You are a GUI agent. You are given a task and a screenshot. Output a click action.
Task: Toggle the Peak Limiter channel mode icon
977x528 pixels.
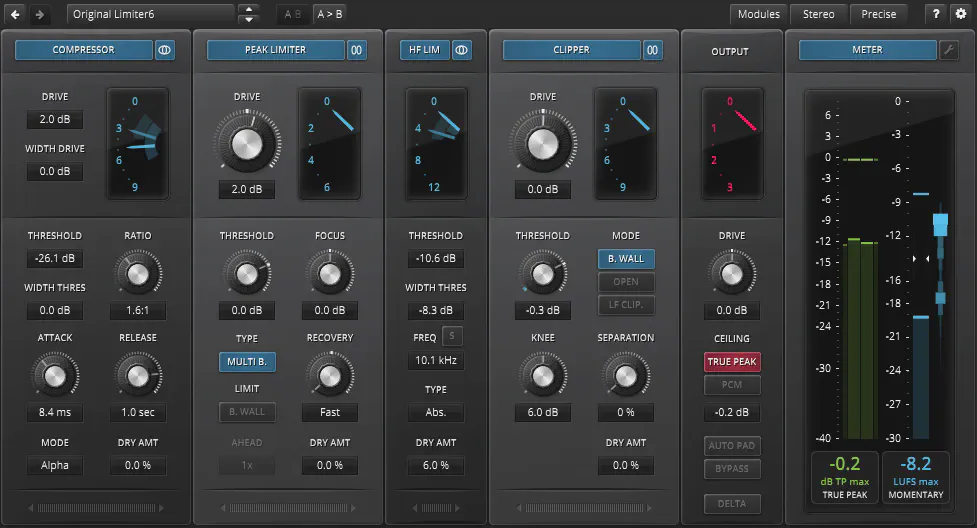coord(357,50)
